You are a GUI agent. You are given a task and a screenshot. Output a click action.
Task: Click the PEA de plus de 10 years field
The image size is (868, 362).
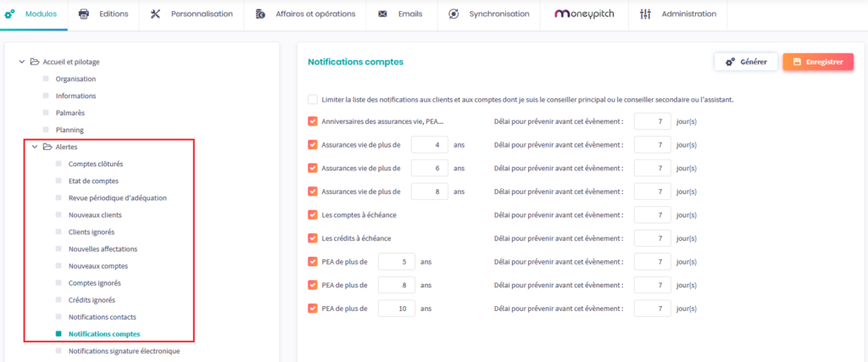[x=396, y=308]
